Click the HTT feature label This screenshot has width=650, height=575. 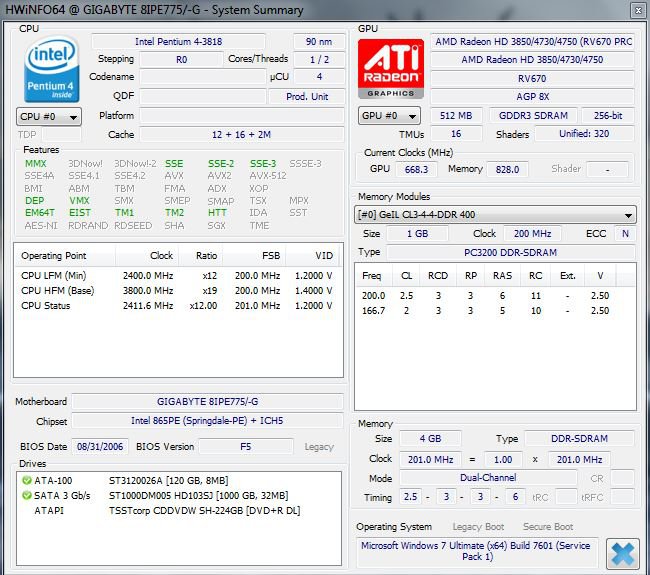pyautogui.click(x=217, y=213)
